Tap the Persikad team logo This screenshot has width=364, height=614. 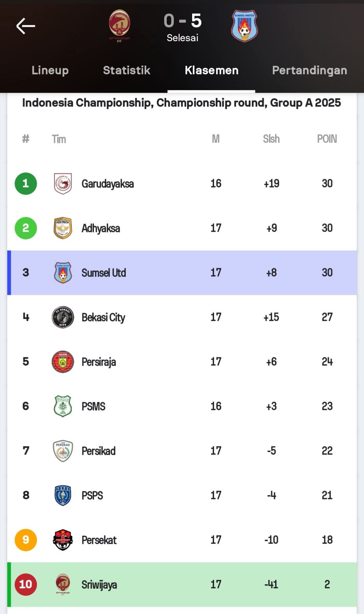pyautogui.click(x=63, y=451)
